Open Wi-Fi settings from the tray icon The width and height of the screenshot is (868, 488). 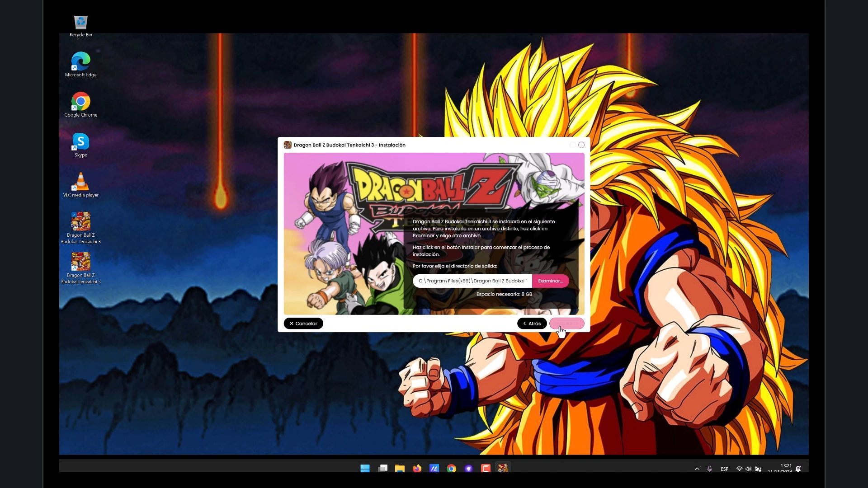point(739,469)
